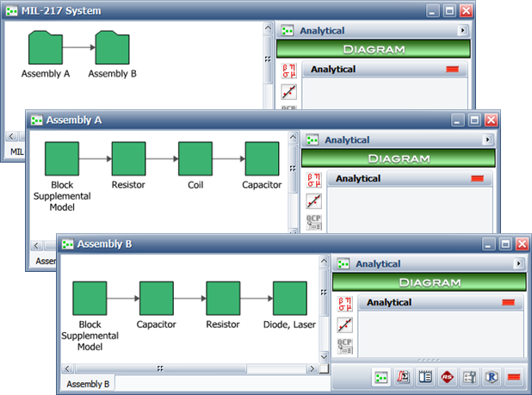Screen dimensions: 532x395
Task: Select the Diode, Laser block in Assembly B
Action: 289,298
